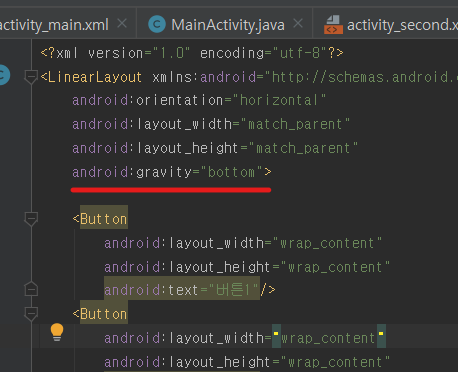Click android:layout_height="match_parent" line

point(215,148)
